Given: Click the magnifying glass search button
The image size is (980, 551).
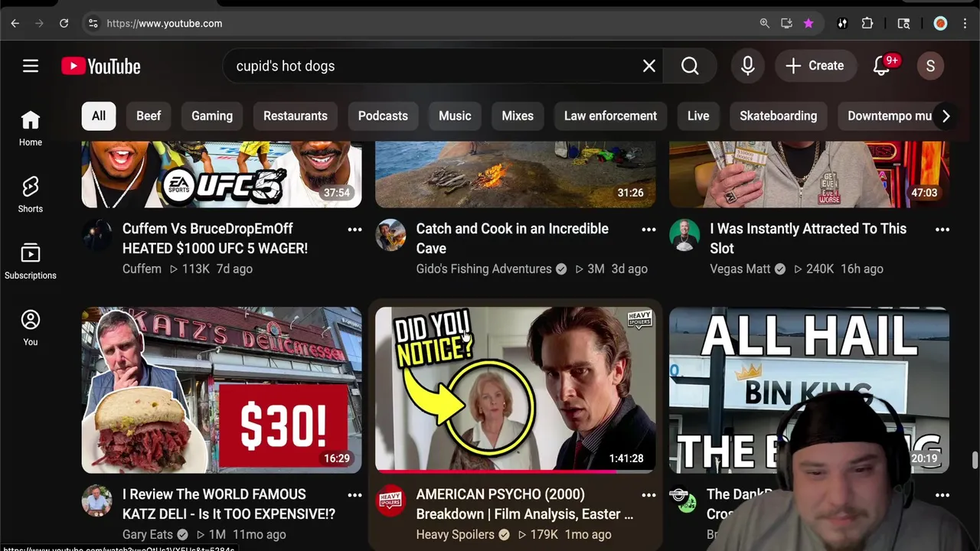Looking at the screenshot, I should (x=690, y=66).
